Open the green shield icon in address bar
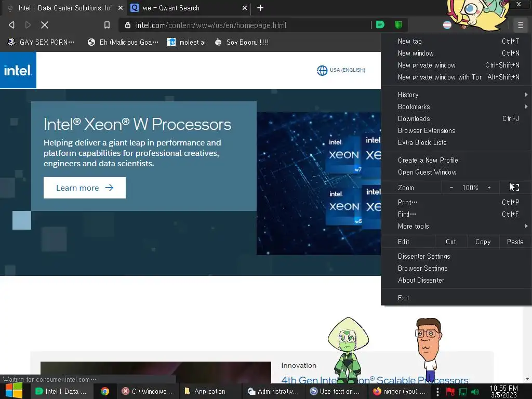This screenshot has width=532, height=399. 398,25
